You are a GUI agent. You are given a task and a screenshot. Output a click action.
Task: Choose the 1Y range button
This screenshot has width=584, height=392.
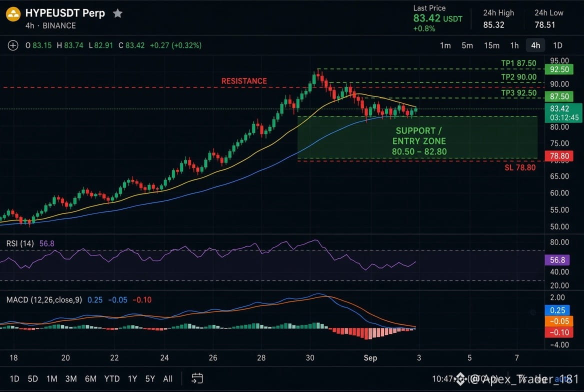tap(132, 379)
